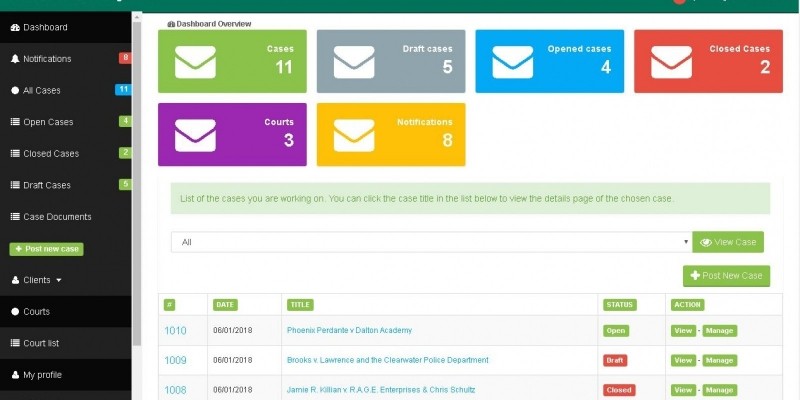This screenshot has height=400, width=800.
Task: Open the All case filter dropdown
Action: (432, 242)
